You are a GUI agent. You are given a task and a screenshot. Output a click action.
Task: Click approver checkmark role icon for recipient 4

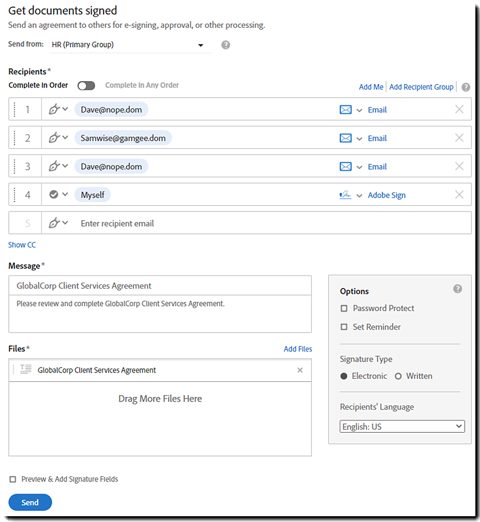54,194
